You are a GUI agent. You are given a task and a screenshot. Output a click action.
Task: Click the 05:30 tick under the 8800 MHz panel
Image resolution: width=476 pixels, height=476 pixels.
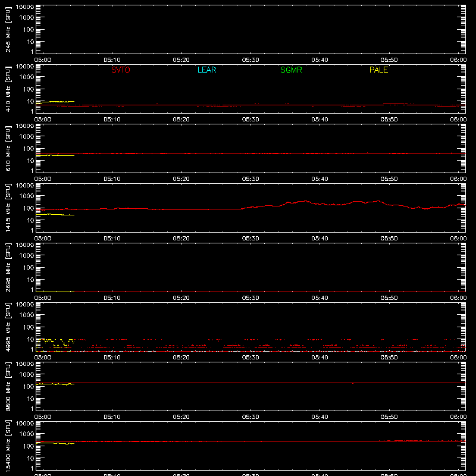point(250,417)
